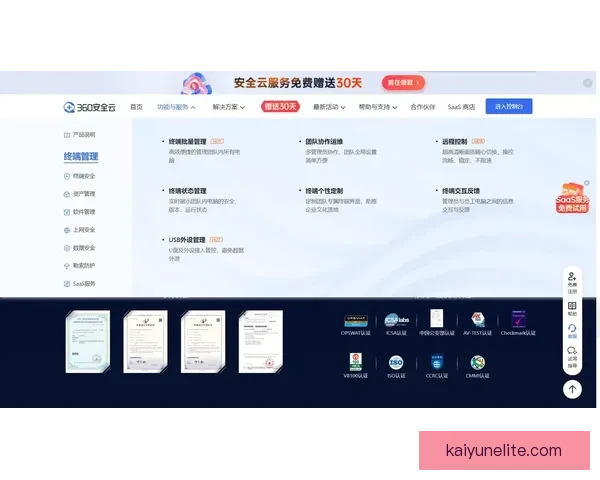This screenshot has width=600, height=480.
Task: Select 数据安全 in the sidebar
Action: [x=80, y=248]
